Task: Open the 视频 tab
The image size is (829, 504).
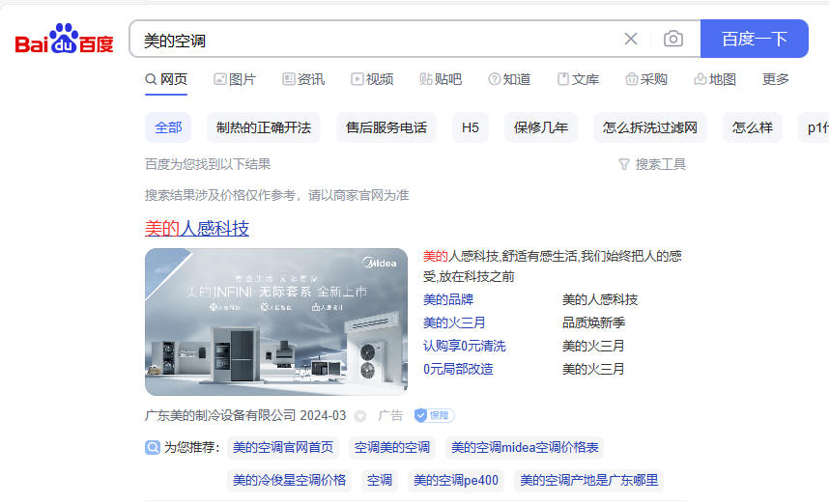Action: pos(372,79)
